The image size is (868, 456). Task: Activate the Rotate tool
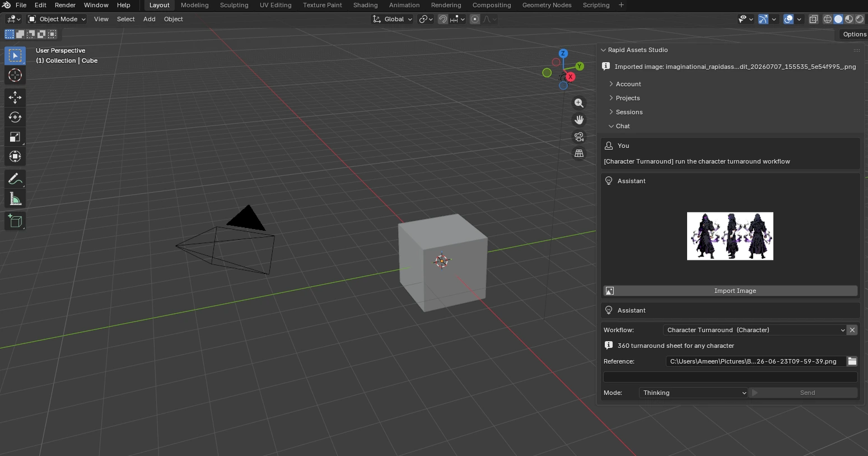coord(15,117)
